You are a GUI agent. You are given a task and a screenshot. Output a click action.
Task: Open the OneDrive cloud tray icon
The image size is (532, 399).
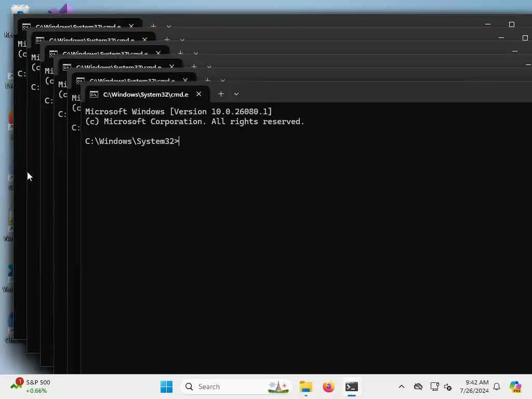(x=418, y=387)
